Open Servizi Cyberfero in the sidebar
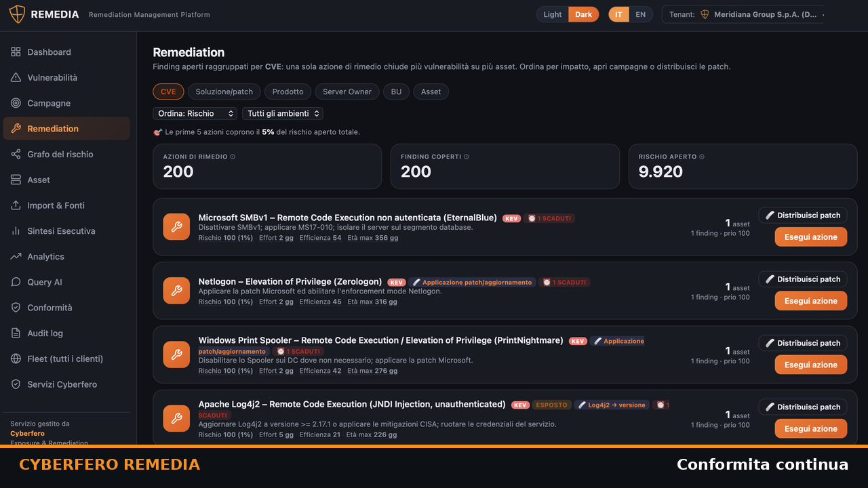 pyautogui.click(x=66, y=384)
